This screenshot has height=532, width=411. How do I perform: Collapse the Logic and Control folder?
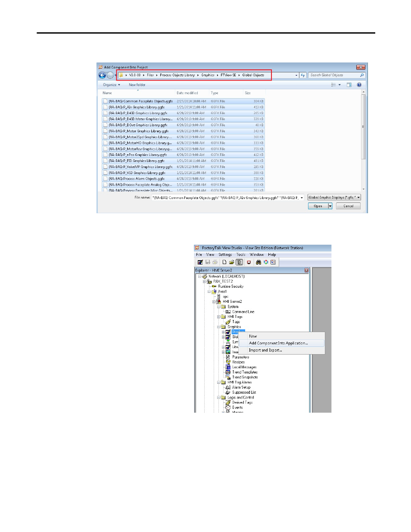click(x=219, y=398)
